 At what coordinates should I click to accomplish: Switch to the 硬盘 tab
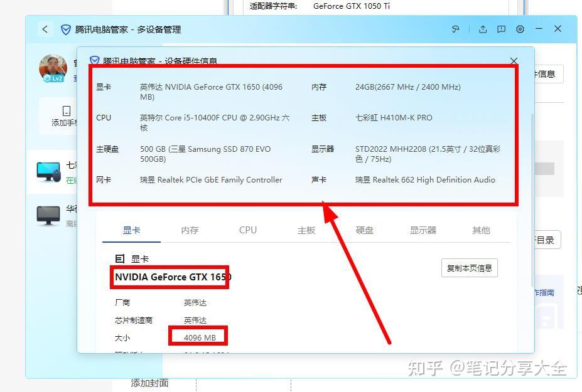click(365, 230)
